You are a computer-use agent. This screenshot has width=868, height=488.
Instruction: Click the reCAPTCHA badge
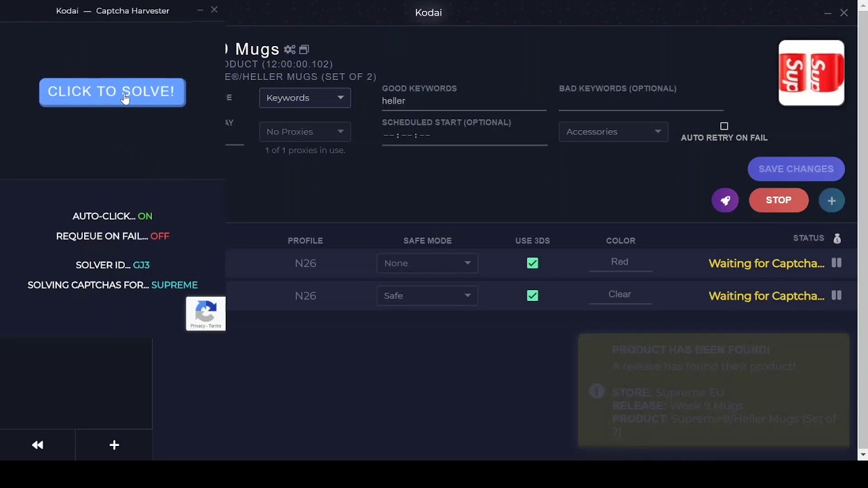coord(205,313)
